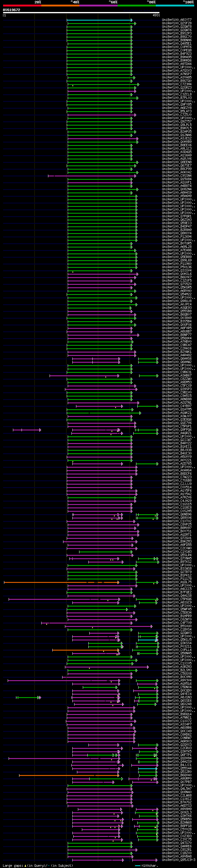Viewport: 197px width, 868px height.
Task: Select hit label UniRef100_A9URP0
Action: coord(177,778)
